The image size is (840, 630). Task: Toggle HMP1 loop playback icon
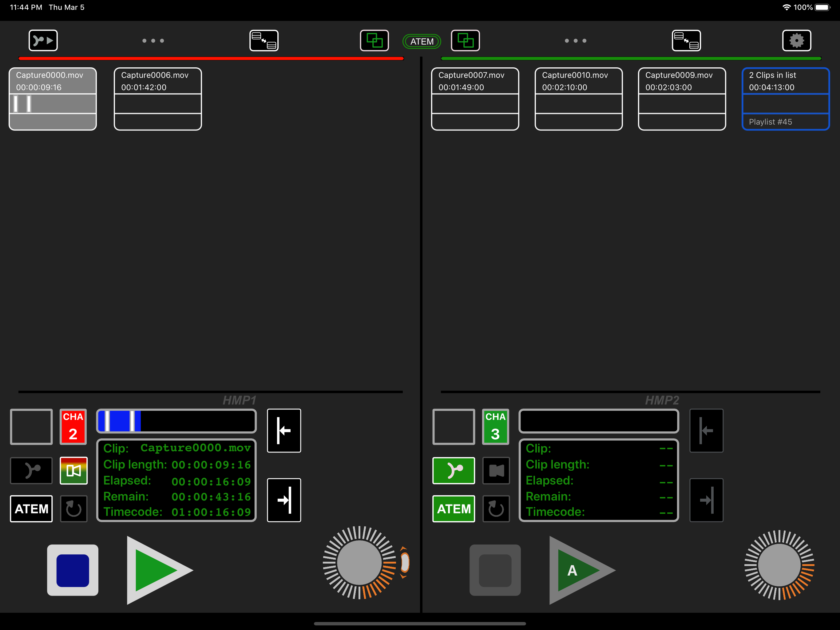tap(74, 509)
